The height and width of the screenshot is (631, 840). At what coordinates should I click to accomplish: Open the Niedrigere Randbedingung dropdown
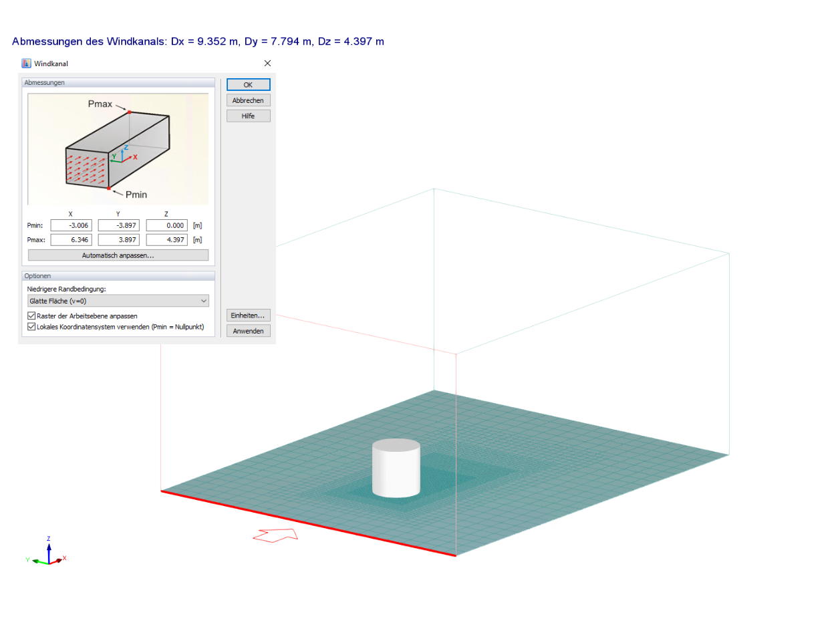coord(118,301)
